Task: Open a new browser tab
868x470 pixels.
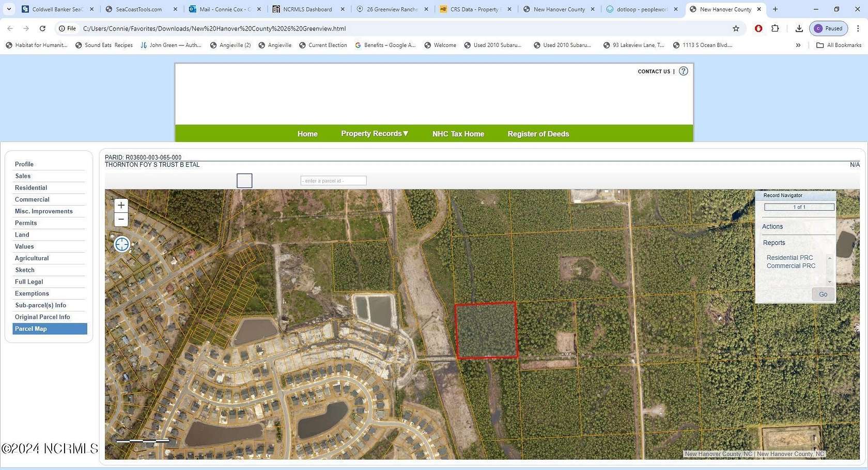Action: coord(775,9)
